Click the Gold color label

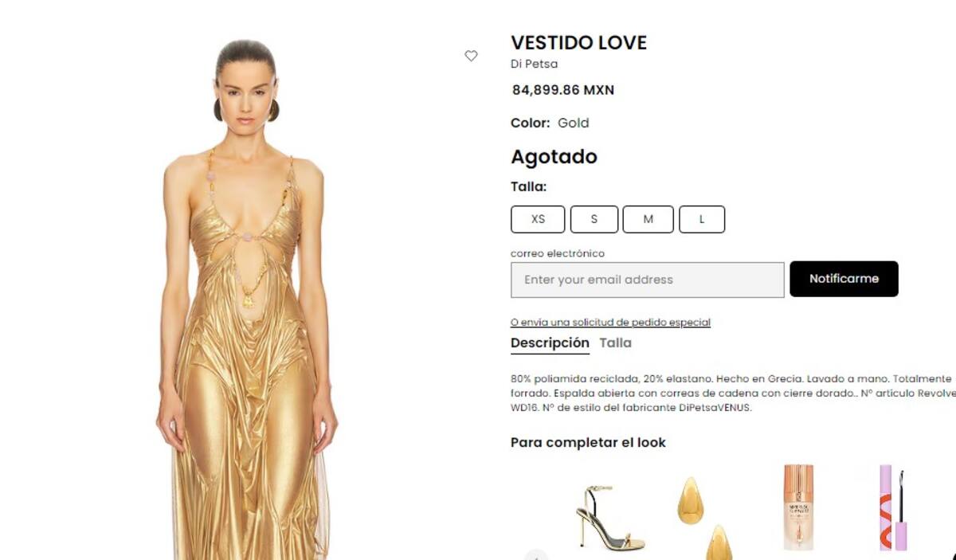click(x=573, y=123)
